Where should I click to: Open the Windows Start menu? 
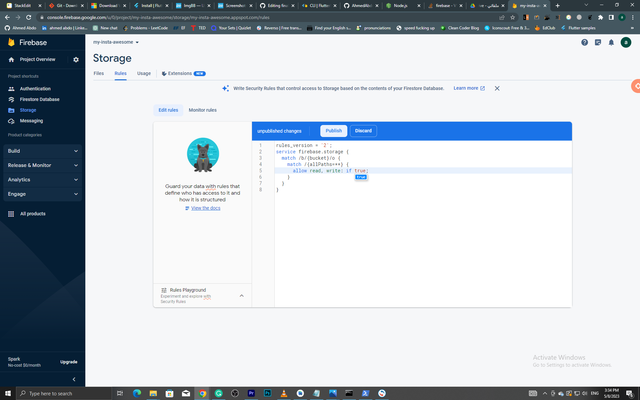tap(8, 393)
